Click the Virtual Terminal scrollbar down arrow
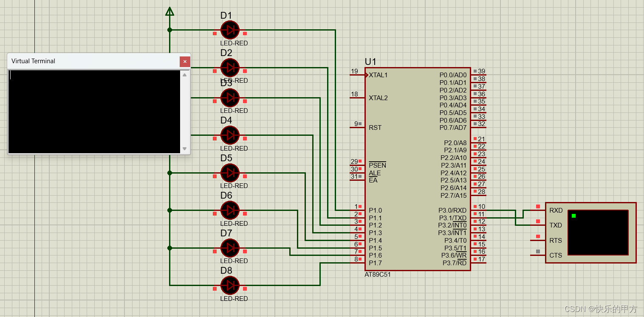 click(184, 149)
